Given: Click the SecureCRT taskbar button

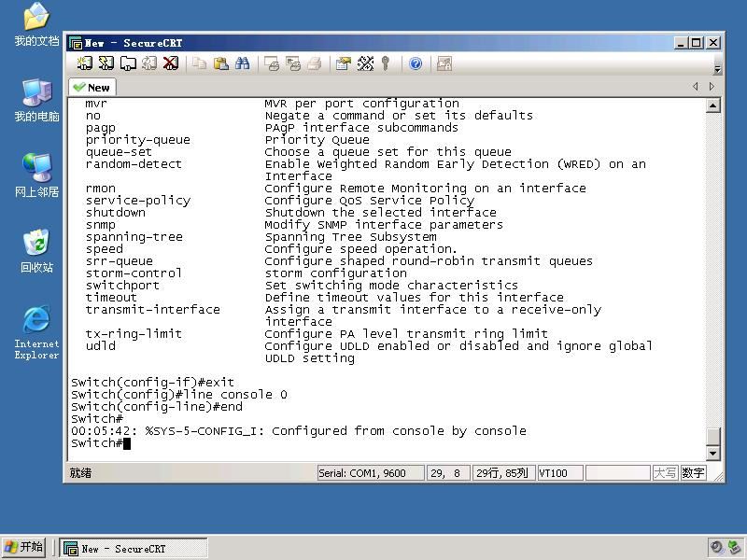Looking at the screenshot, I should point(134,549).
